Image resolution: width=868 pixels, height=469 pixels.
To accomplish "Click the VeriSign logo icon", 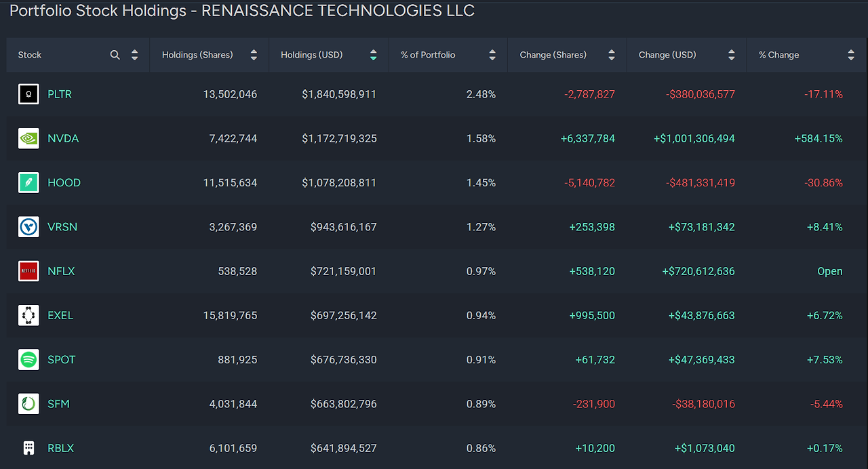I will (x=28, y=226).
